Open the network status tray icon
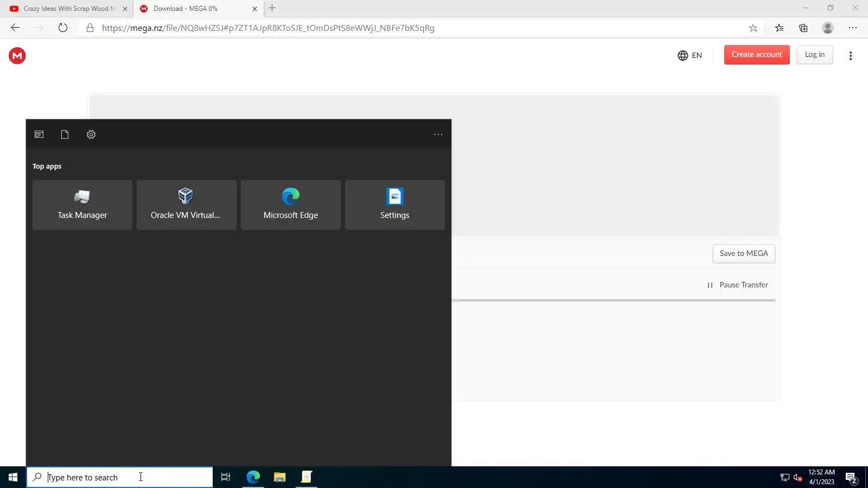 click(785, 478)
